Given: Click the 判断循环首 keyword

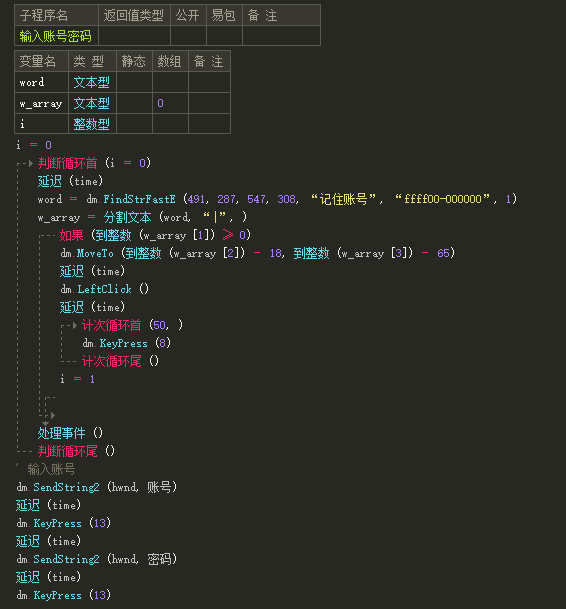Looking at the screenshot, I should pos(68,163).
